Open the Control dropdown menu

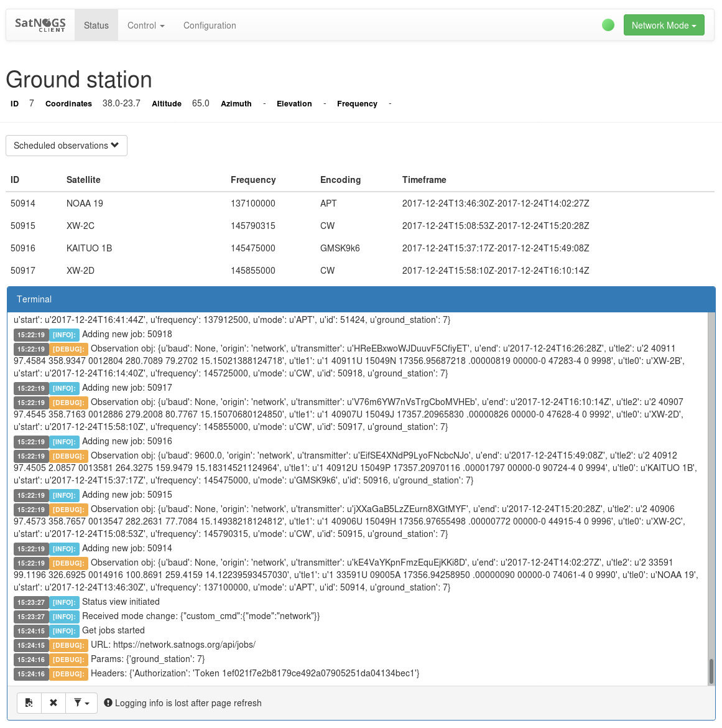pos(146,26)
